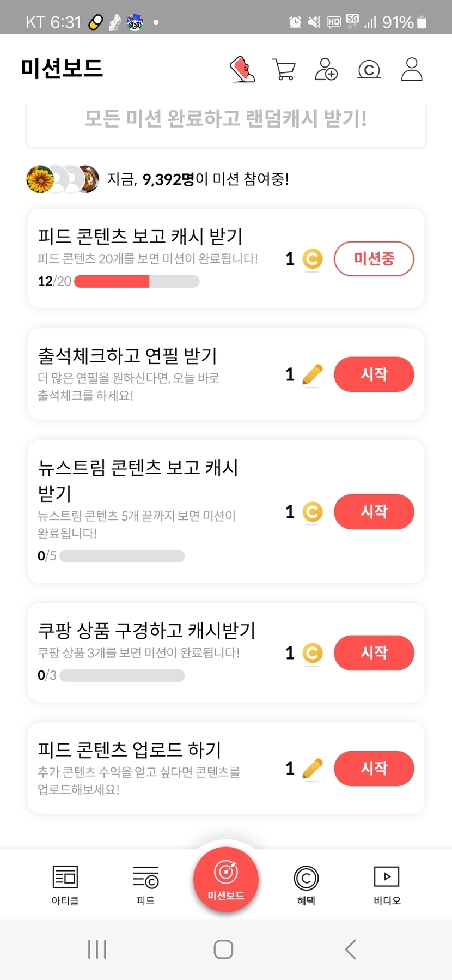This screenshot has height=980, width=452.
Task: Start the 출석체크하고 연필 받기 mission
Action: tap(374, 374)
